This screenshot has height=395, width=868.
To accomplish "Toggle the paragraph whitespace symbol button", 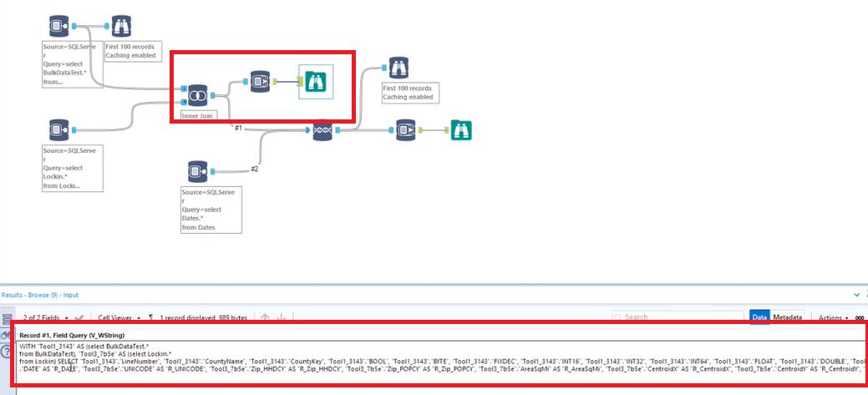I will pyautogui.click(x=150, y=317).
